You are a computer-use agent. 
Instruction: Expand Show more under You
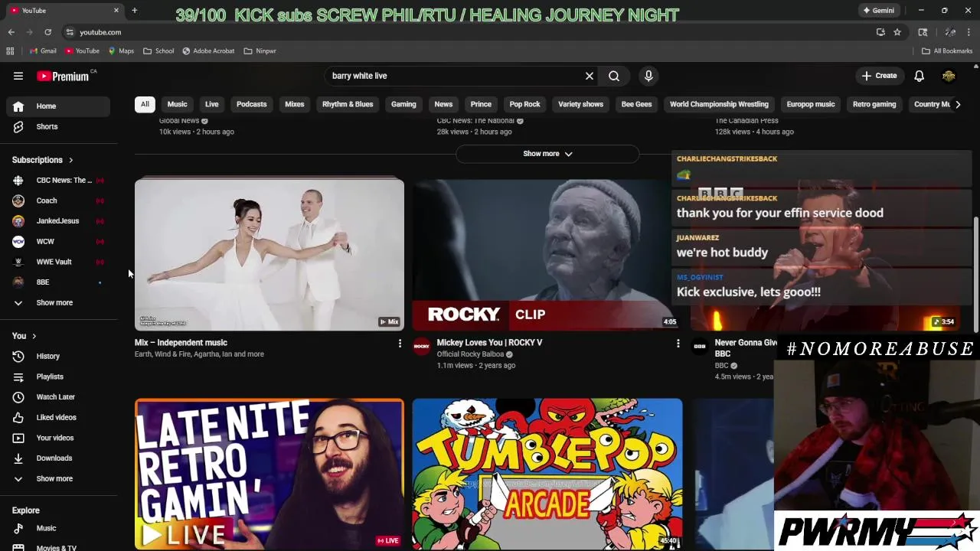click(x=60, y=479)
